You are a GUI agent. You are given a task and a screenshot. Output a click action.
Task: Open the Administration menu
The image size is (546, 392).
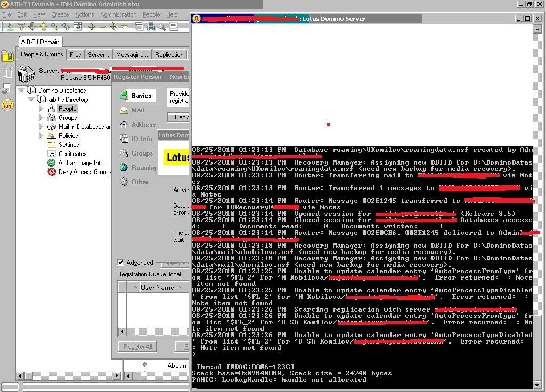[118, 14]
